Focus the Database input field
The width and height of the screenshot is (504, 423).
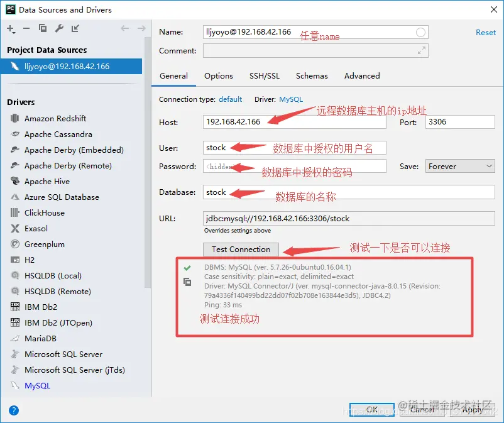point(349,192)
